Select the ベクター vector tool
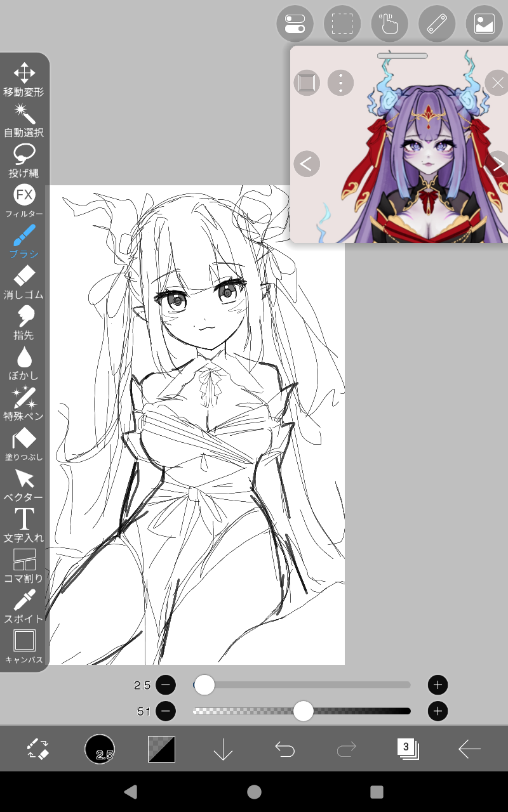Viewport: 508px width, 812px height. pyautogui.click(x=24, y=485)
